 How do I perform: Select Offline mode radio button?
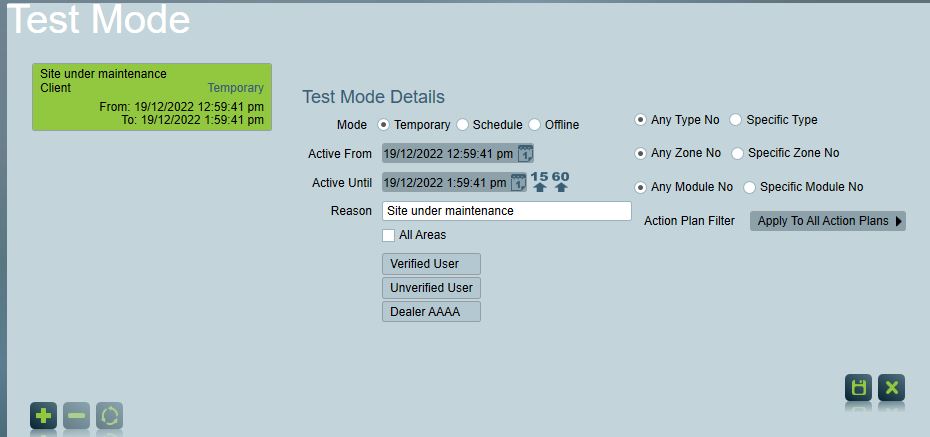535,125
